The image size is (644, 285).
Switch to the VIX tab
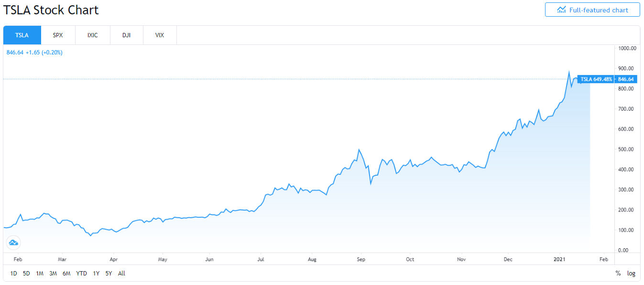(x=160, y=35)
